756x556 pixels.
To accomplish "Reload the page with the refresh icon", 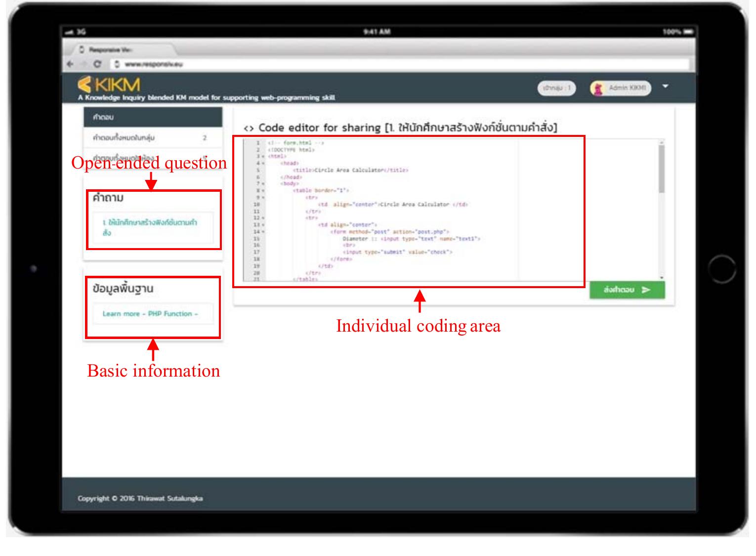I will point(97,64).
